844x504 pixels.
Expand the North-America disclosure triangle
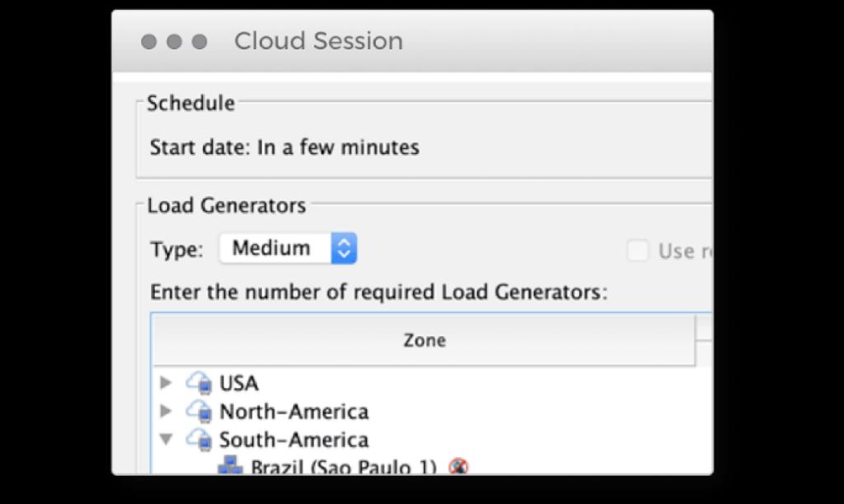point(166,411)
